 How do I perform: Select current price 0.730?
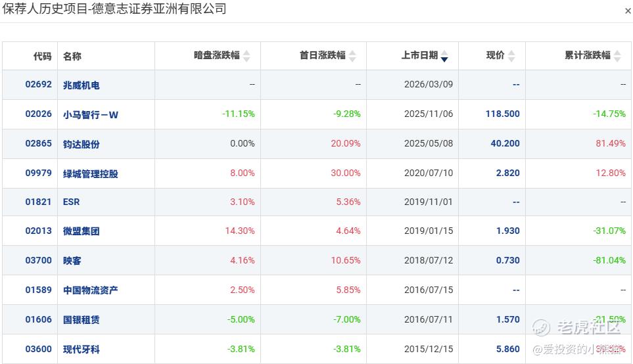[508, 260]
